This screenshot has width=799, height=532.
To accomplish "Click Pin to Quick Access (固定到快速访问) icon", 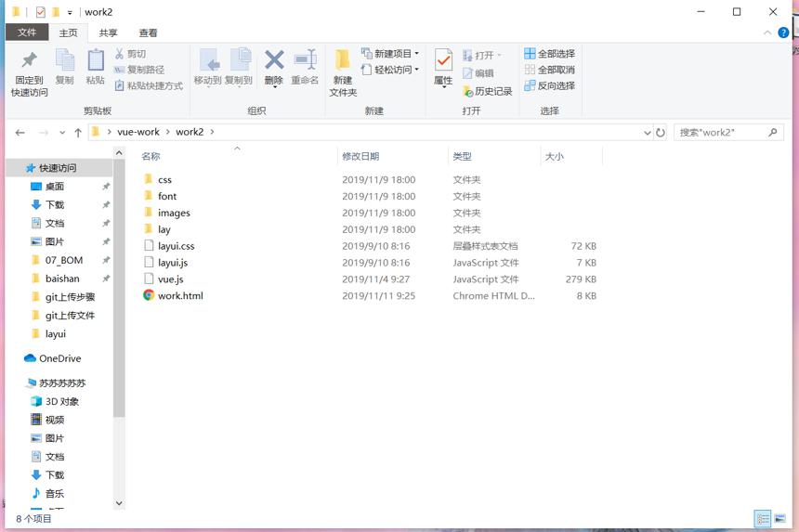I will tap(29, 60).
